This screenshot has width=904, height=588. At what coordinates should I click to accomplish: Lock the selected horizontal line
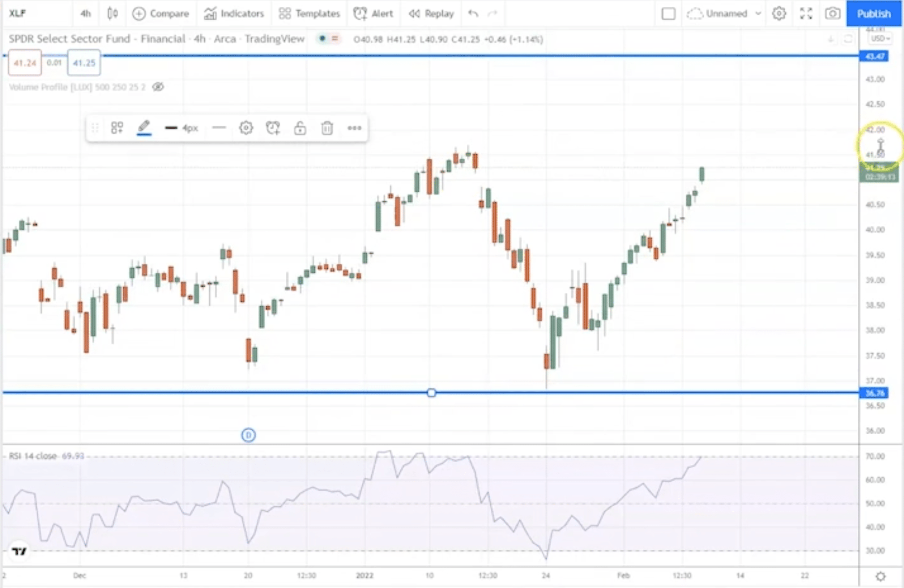300,128
